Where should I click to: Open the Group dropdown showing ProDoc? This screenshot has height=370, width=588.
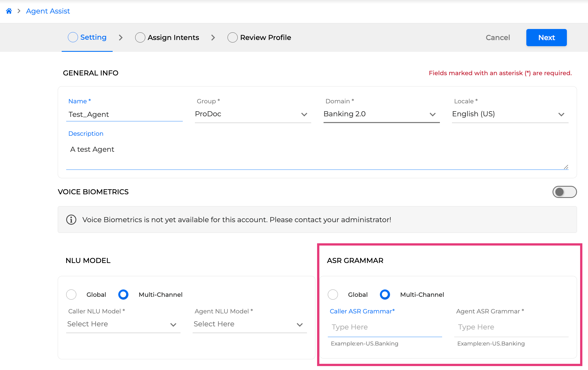(253, 114)
